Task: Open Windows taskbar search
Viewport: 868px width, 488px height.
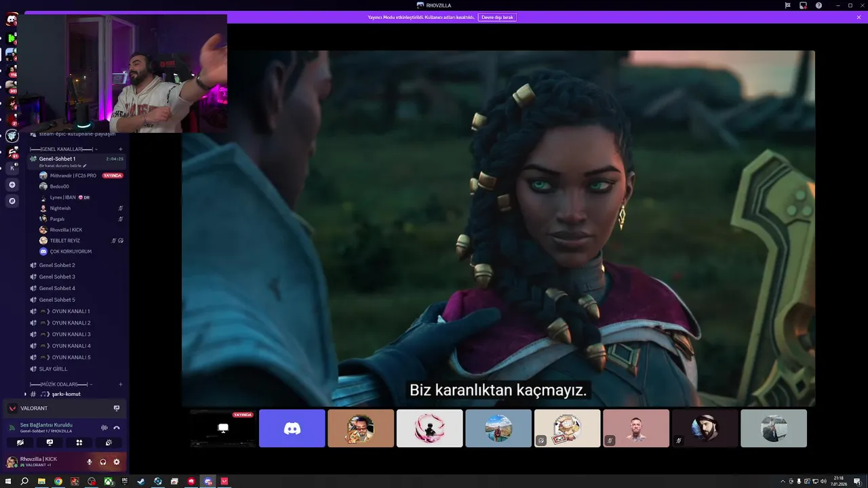Action: (24, 481)
